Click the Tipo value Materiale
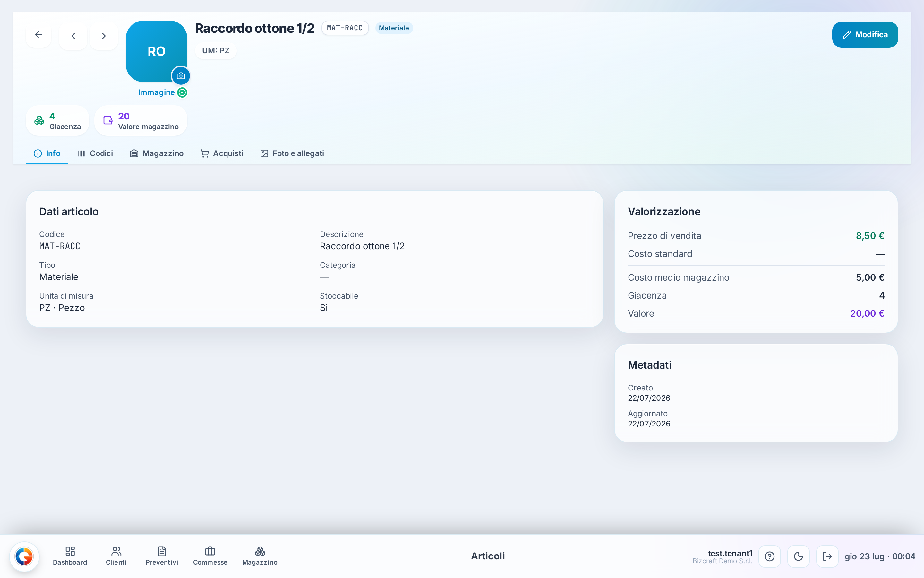The width and height of the screenshot is (924, 578). pos(59,277)
